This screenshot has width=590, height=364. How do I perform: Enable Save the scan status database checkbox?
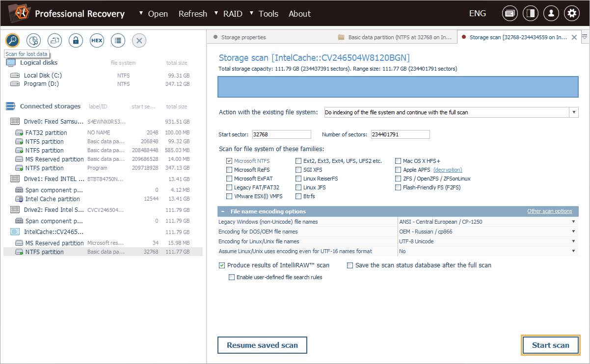coord(350,265)
